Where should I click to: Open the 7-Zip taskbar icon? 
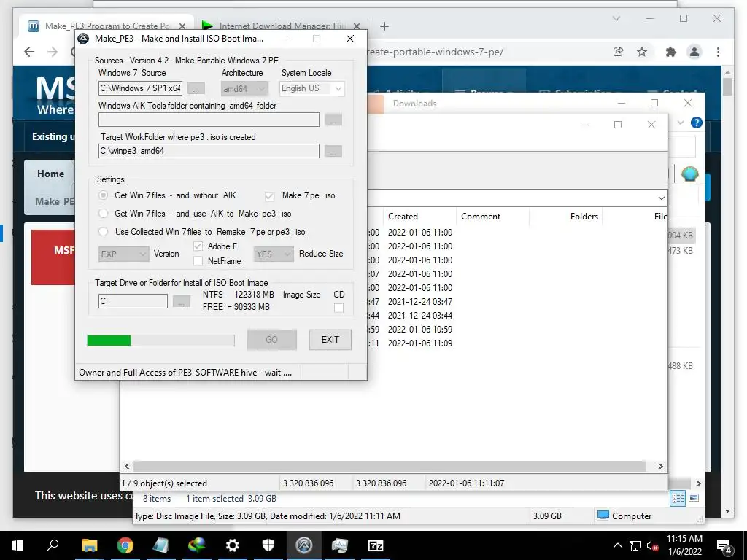point(376,545)
